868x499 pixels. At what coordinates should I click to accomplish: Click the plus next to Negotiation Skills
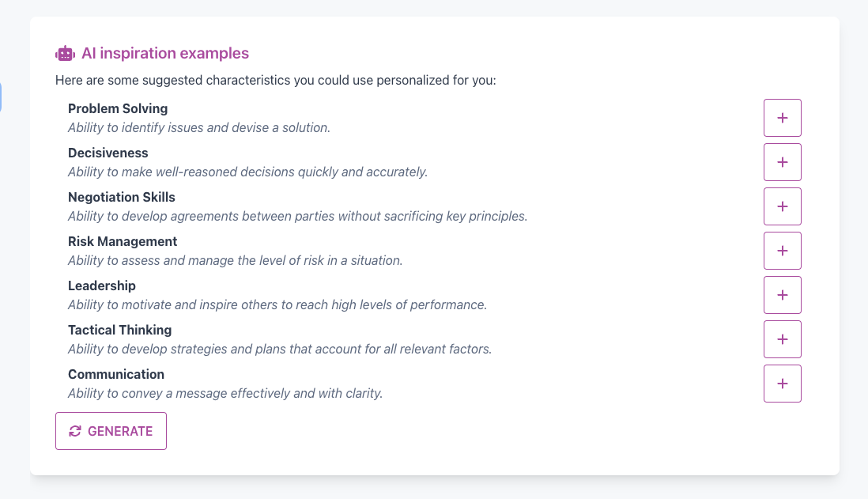(x=782, y=206)
